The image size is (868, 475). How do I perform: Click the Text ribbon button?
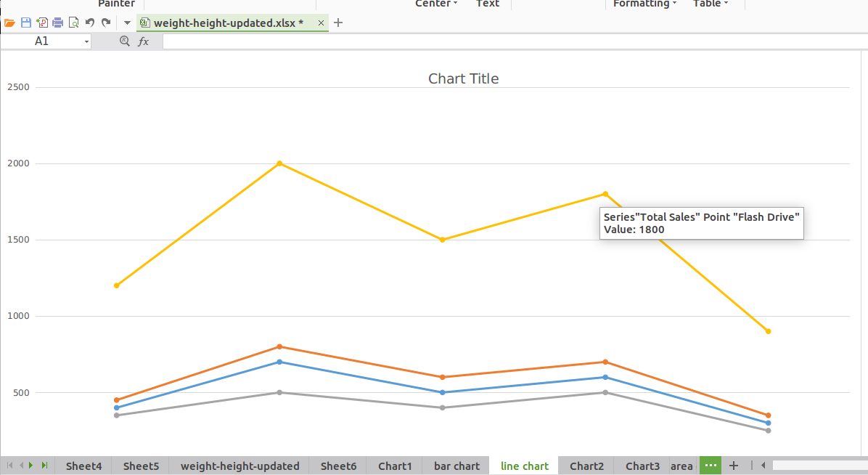[x=487, y=4]
